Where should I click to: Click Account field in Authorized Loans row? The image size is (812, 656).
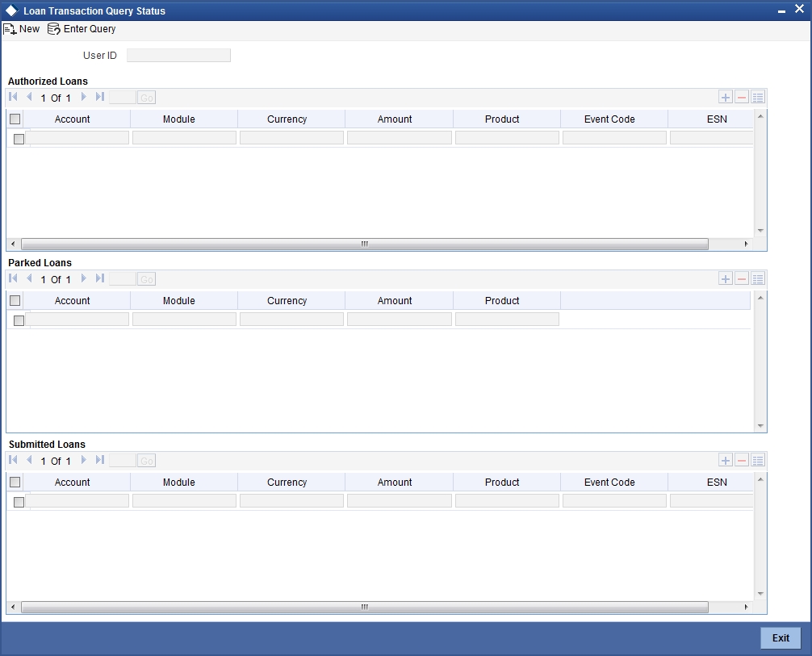point(77,137)
